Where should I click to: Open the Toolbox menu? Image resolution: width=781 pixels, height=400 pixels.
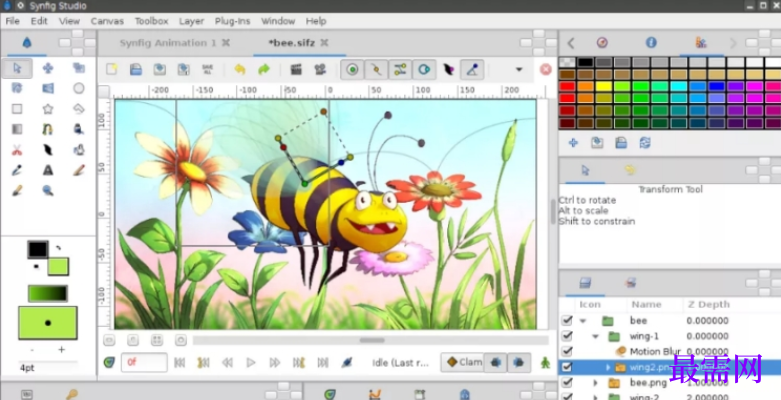151,21
